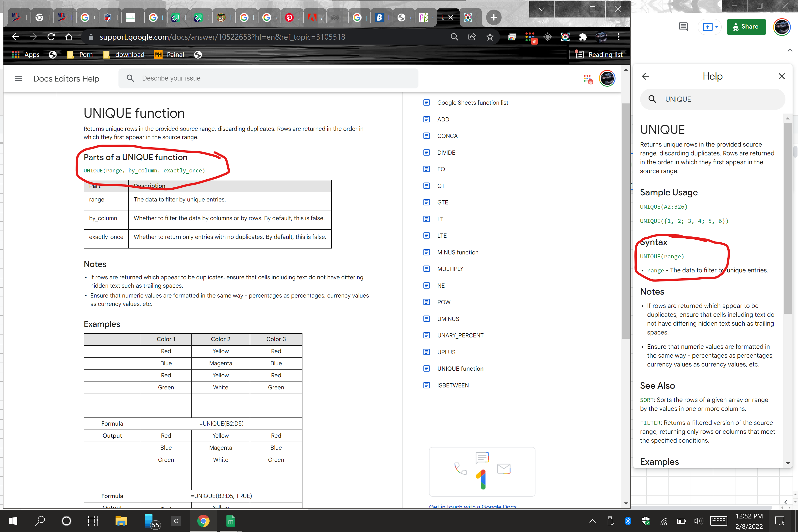This screenshot has height=532, width=798.
Task: Click the help page vertical scrollbar
Action: [626, 220]
